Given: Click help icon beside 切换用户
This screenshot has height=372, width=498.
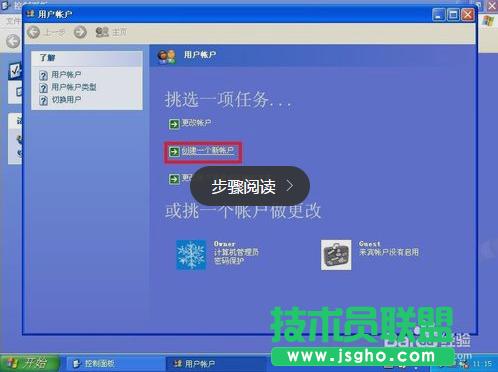Looking at the screenshot, I should [x=44, y=100].
